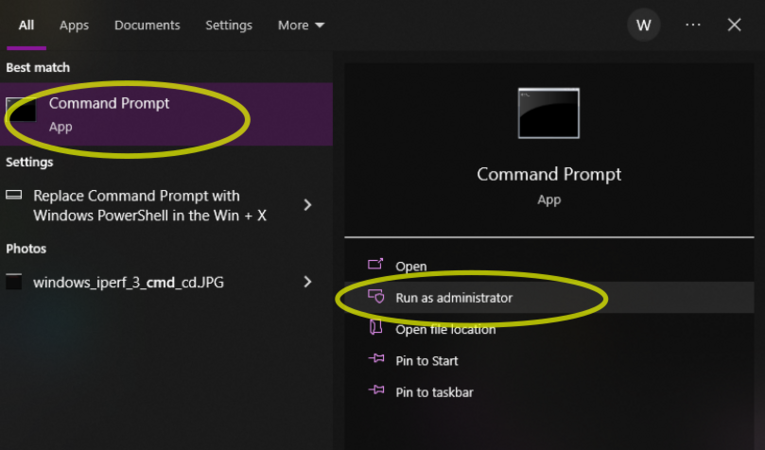Choose Pin to taskbar
Viewport: 765px width, 450px height.
(x=434, y=392)
